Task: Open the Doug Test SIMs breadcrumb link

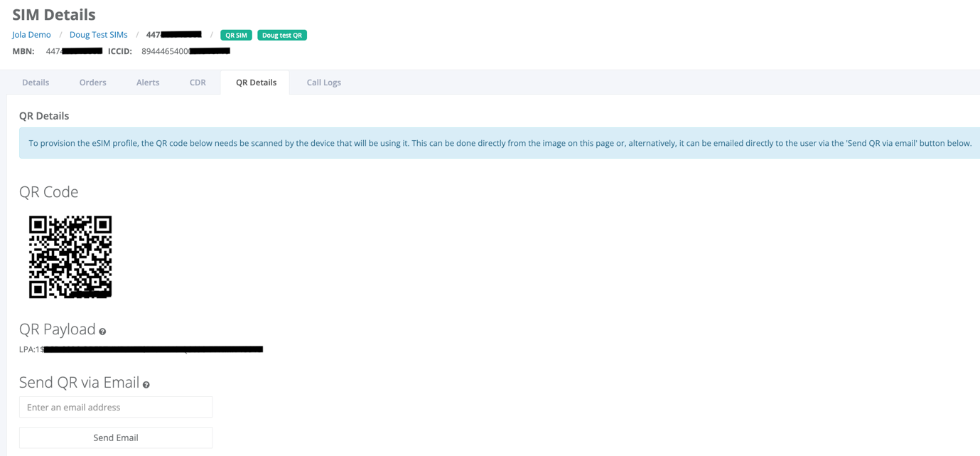Action: click(x=99, y=35)
